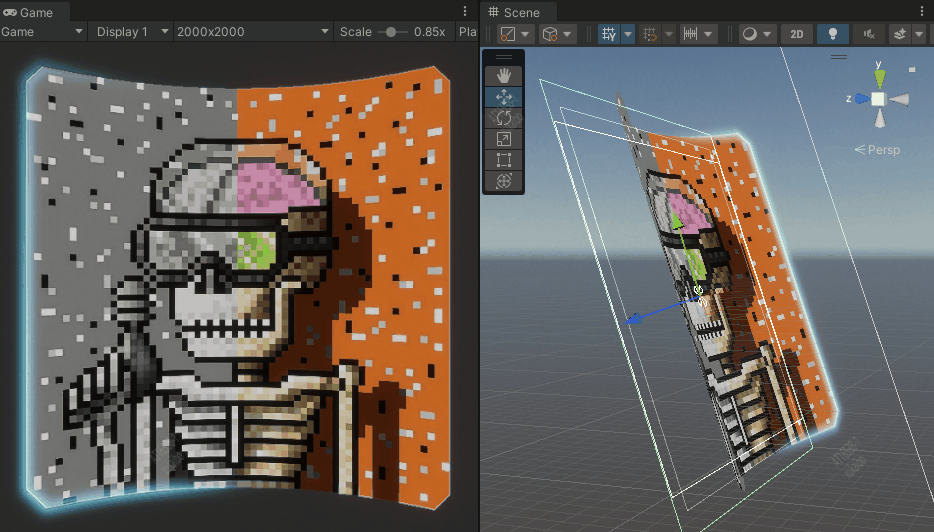Open draw mode dropdown arrow
Screen dimensions: 934x532
click(x=767, y=34)
